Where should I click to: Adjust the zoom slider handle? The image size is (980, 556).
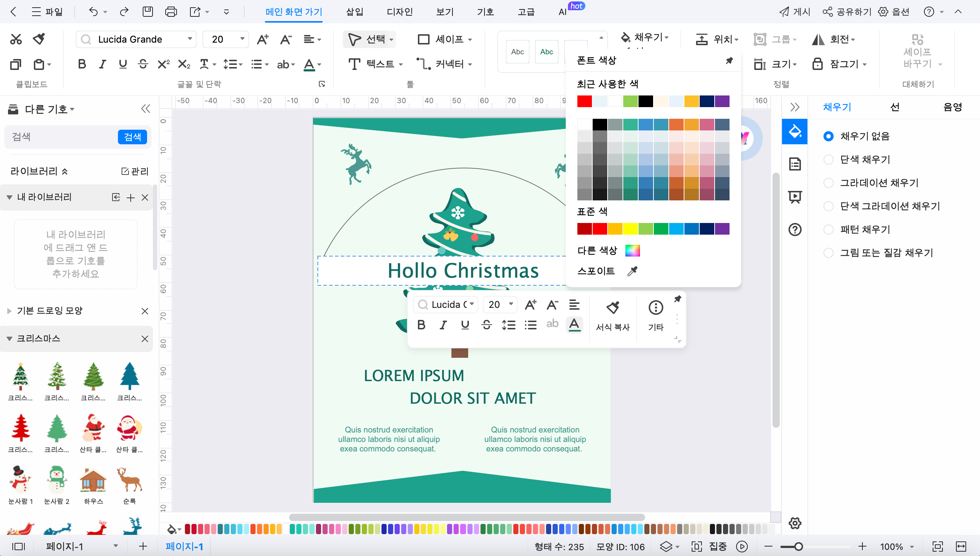point(798,547)
